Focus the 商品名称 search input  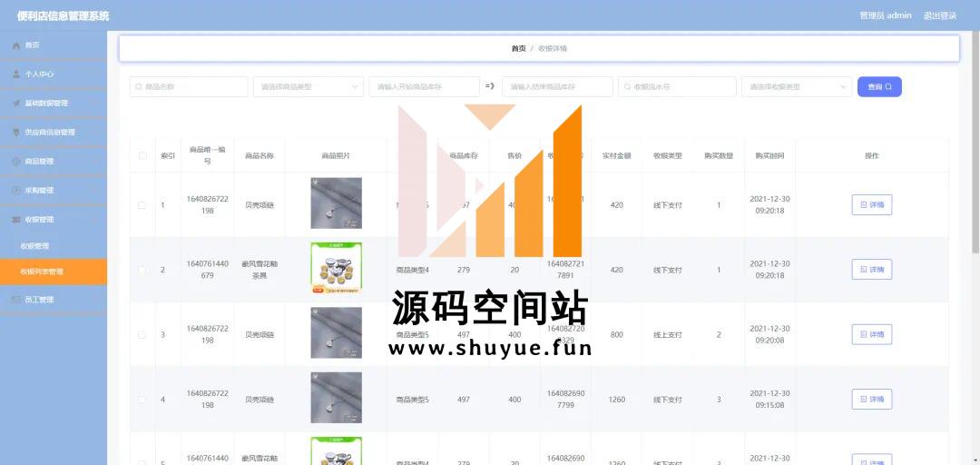(x=189, y=87)
